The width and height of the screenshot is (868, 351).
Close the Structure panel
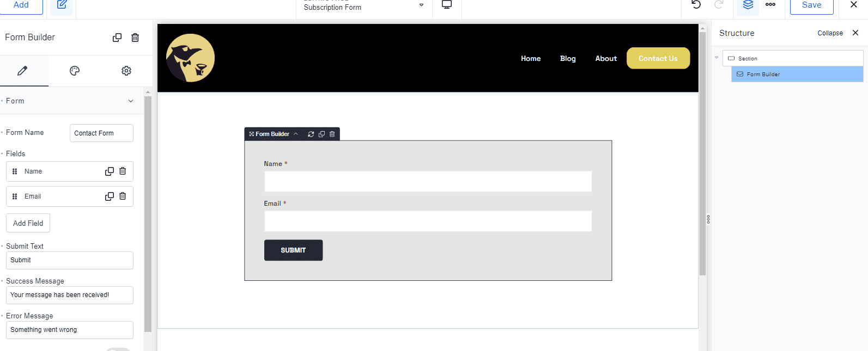click(x=855, y=33)
